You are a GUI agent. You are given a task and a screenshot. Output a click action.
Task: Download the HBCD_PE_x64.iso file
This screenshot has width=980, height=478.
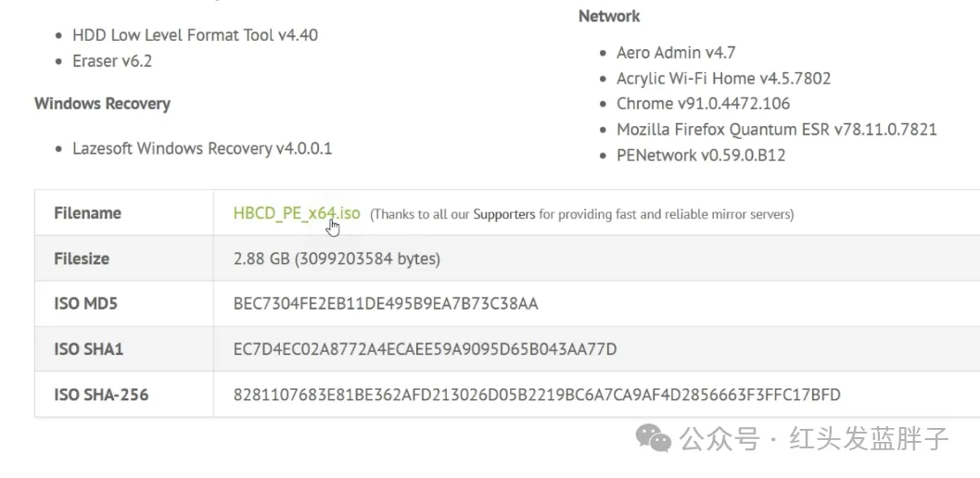296,213
